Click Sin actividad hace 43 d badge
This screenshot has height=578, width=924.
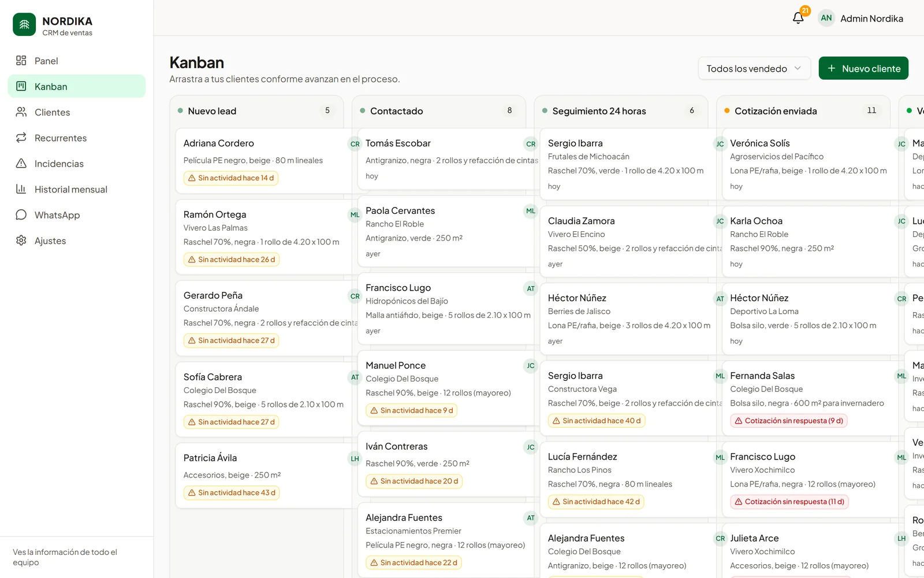pyautogui.click(x=232, y=492)
